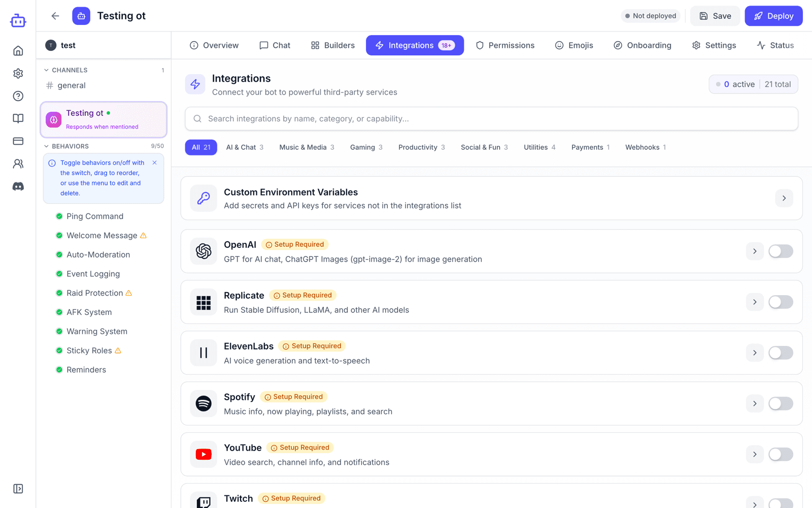Click the Spotify logo icon
812x508 pixels.
click(x=204, y=403)
